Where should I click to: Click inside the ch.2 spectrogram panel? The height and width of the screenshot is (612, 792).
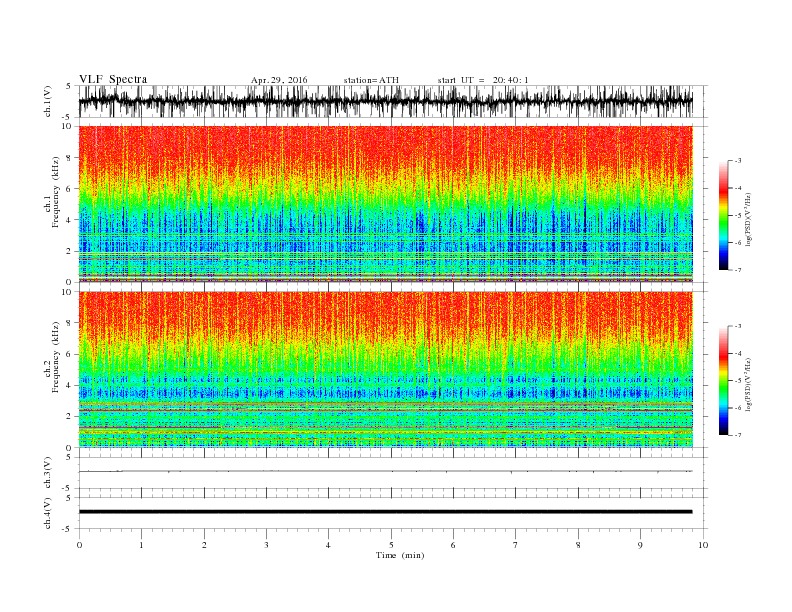[386, 369]
